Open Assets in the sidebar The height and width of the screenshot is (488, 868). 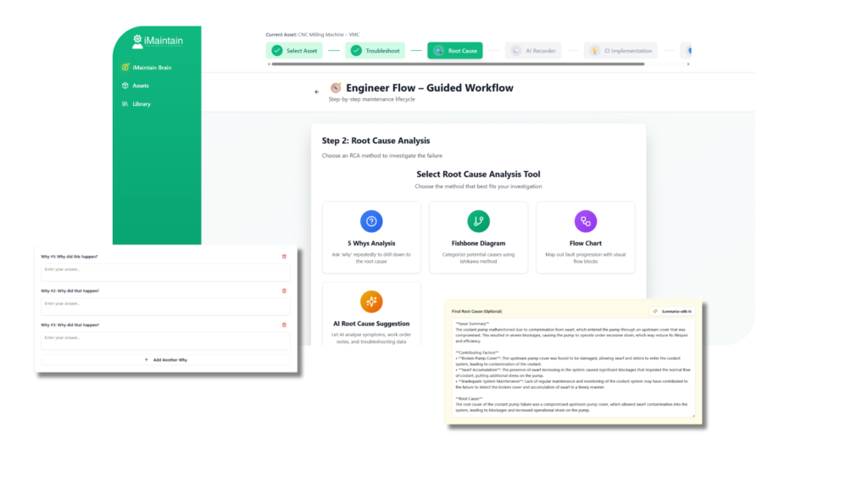[140, 86]
